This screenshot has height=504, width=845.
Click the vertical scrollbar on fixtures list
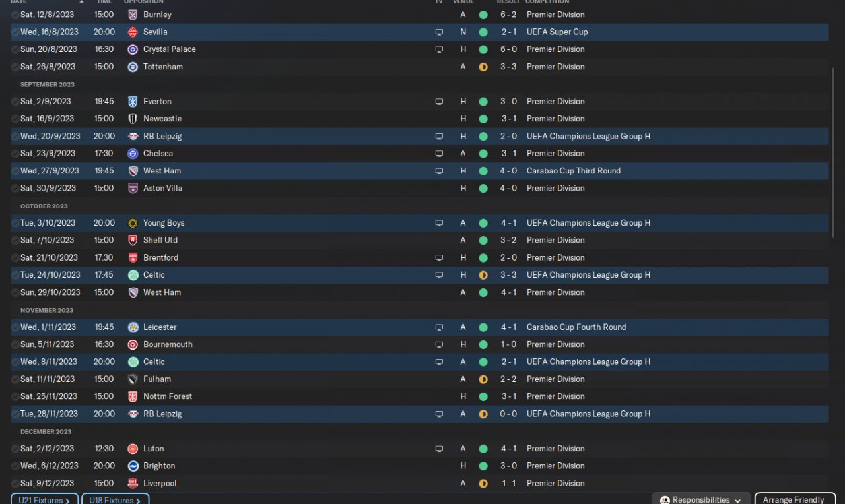coord(833,152)
